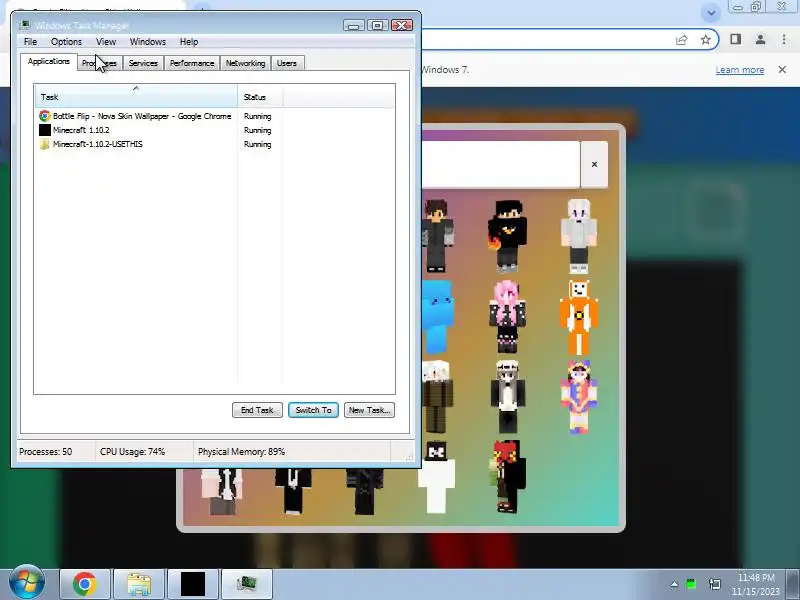Bookmark the page with the star icon
This screenshot has width=800, height=600.
tap(706, 39)
